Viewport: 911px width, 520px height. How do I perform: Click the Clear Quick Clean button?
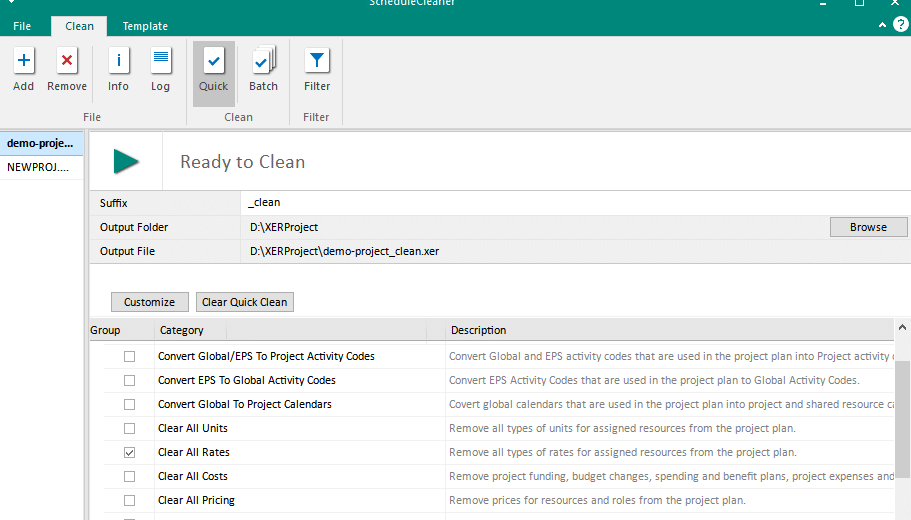click(x=245, y=302)
